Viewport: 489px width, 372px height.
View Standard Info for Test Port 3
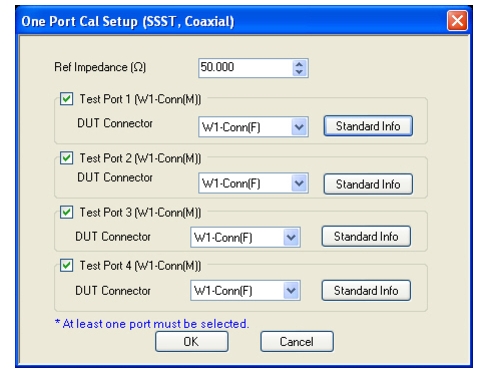pyautogui.click(x=366, y=236)
